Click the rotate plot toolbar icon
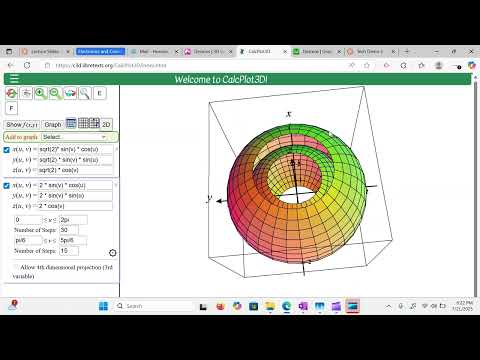The width and height of the screenshot is (480, 360). 11,93
